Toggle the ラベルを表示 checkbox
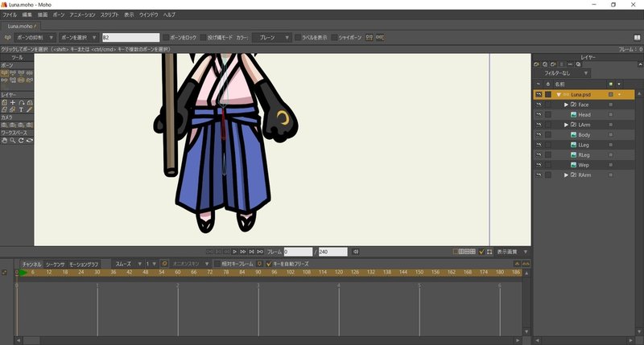The width and height of the screenshot is (644, 345). (298, 37)
